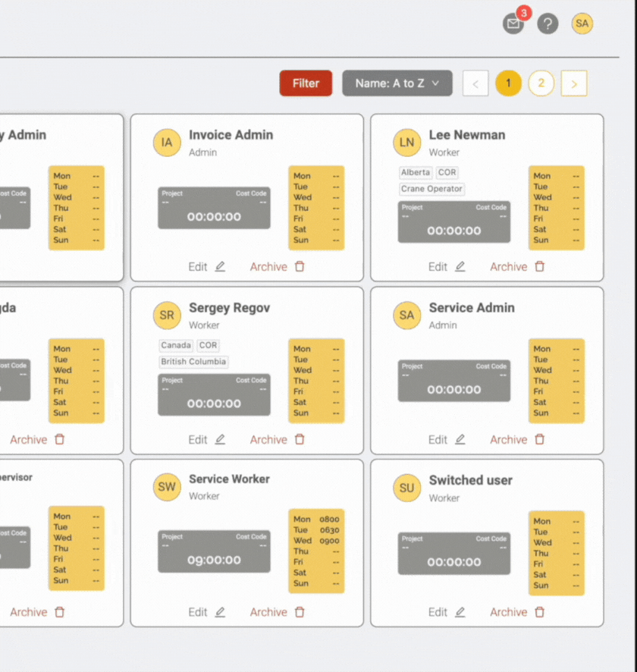Click the 00:00:00 timer on Invoice Admin card
The image size is (637, 672).
[x=214, y=216]
